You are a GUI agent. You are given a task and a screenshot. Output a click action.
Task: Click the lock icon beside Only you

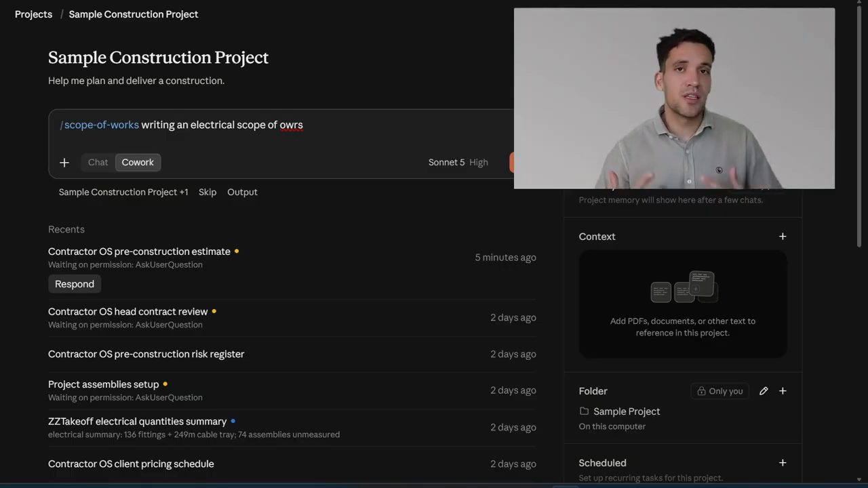pyautogui.click(x=701, y=391)
